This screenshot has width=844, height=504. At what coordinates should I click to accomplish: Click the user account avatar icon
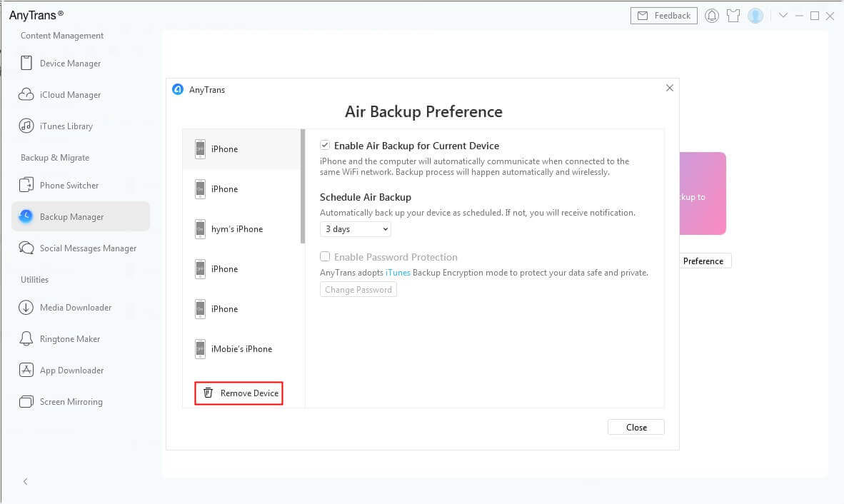coord(755,16)
